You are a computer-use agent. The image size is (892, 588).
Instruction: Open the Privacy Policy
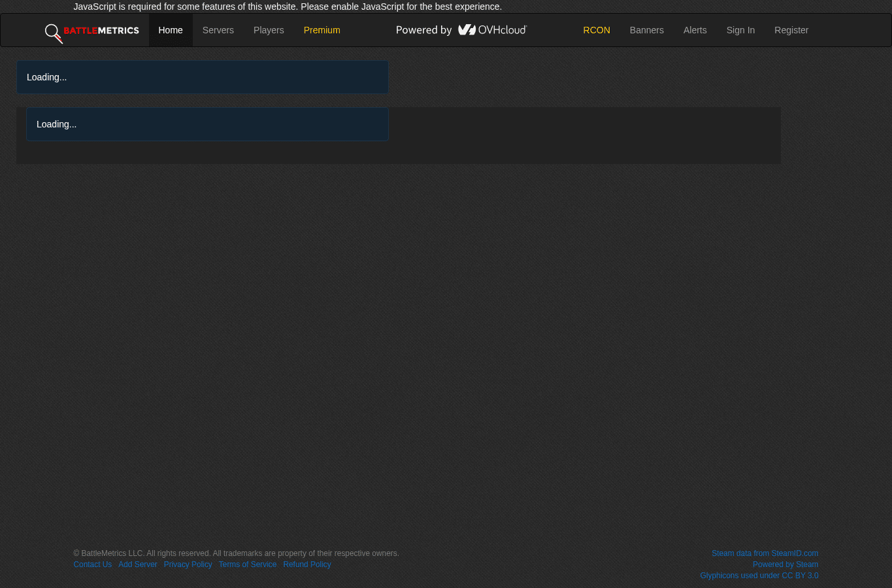click(x=188, y=564)
